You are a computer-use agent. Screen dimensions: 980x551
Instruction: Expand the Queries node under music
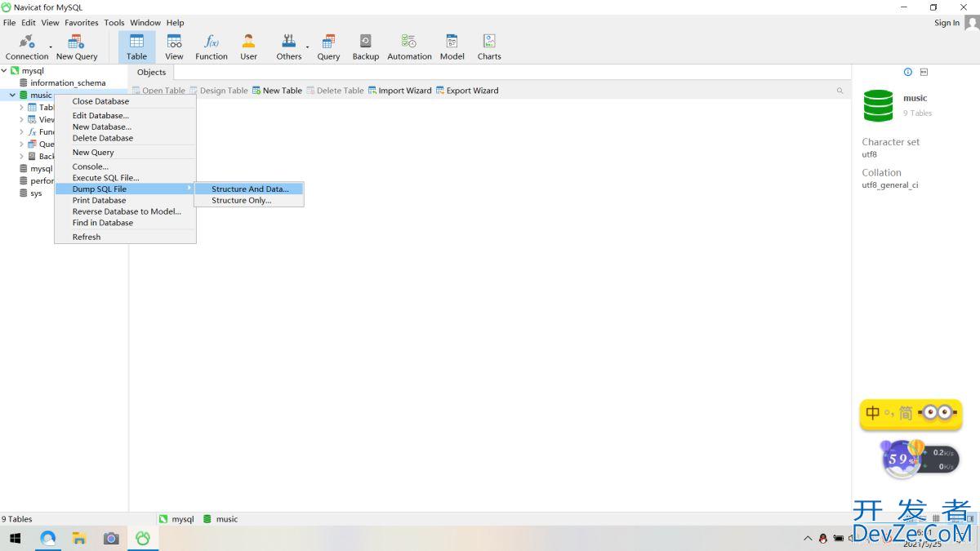coord(21,144)
